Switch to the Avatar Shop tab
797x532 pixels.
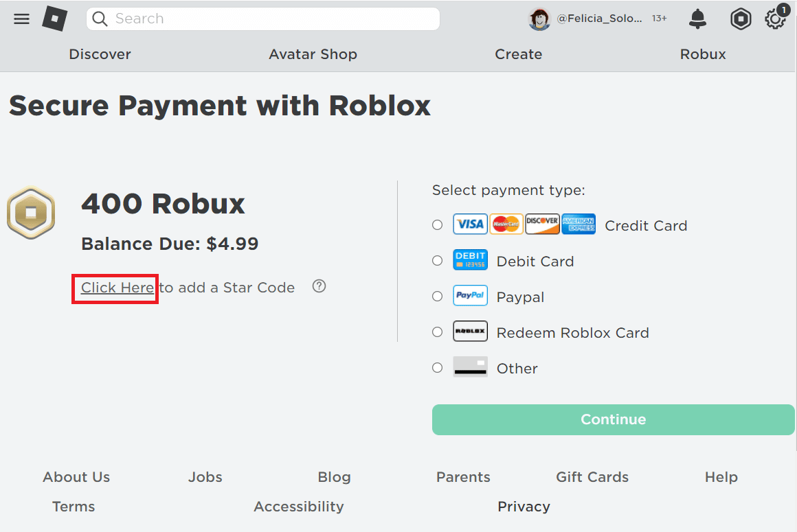coord(313,54)
